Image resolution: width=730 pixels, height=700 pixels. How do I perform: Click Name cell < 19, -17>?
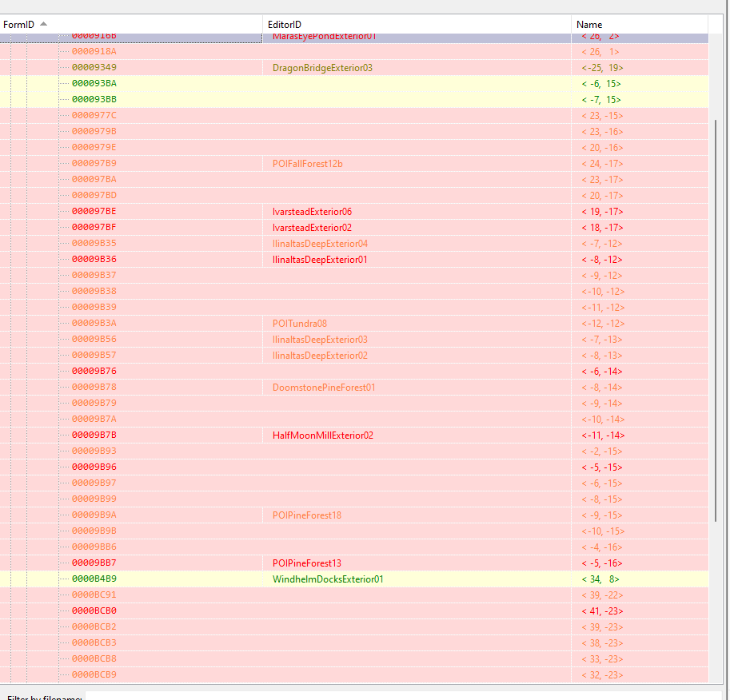click(x=602, y=212)
